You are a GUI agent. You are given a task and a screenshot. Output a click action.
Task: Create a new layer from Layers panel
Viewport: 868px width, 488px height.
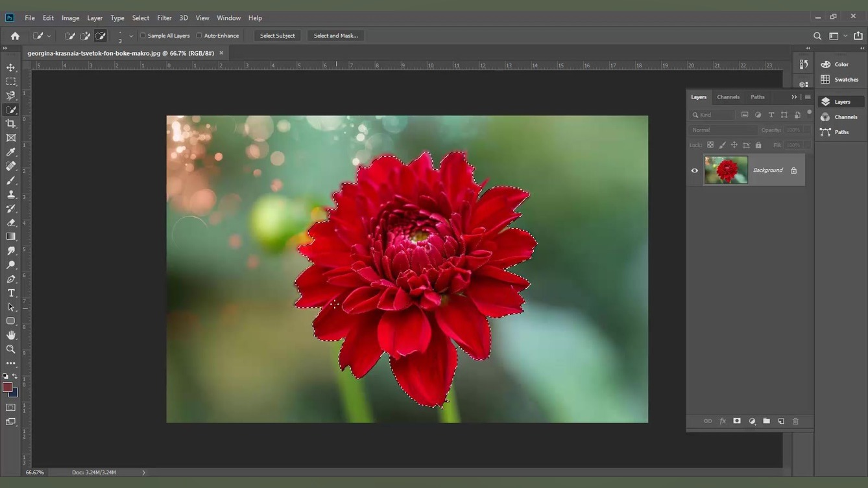(x=781, y=421)
